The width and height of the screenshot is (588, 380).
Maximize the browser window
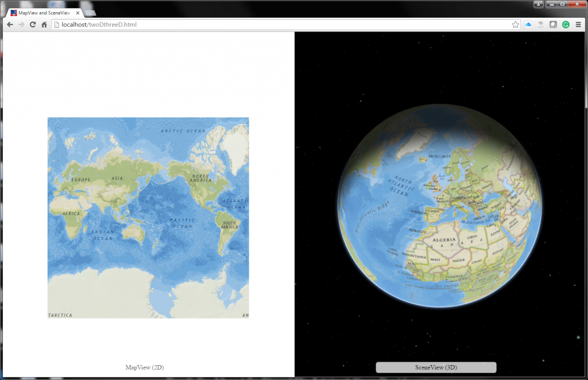(x=562, y=4)
